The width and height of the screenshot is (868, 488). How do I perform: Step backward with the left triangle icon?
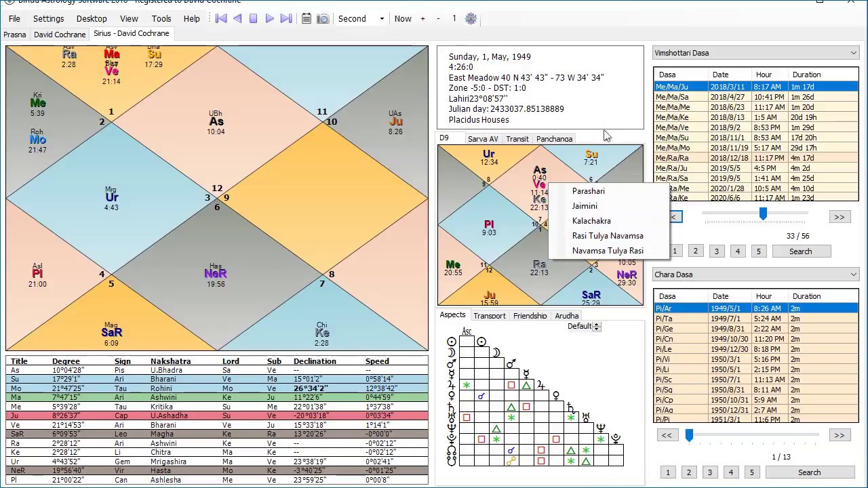tap(237, 18)
